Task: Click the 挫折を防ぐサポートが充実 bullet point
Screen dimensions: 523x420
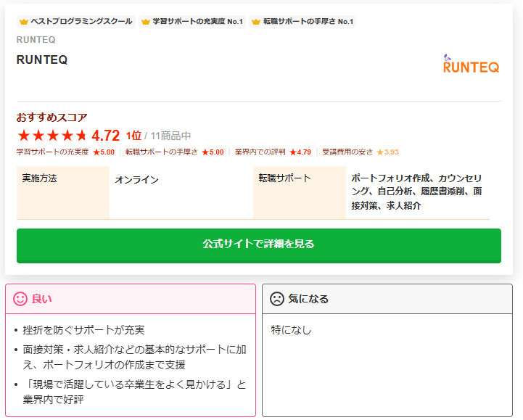Action: point(83,330)
